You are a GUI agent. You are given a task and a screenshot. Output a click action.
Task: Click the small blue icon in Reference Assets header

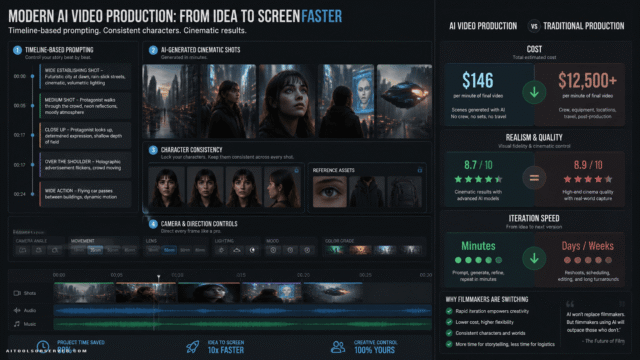pyautogui.click(x=419, y=170)
